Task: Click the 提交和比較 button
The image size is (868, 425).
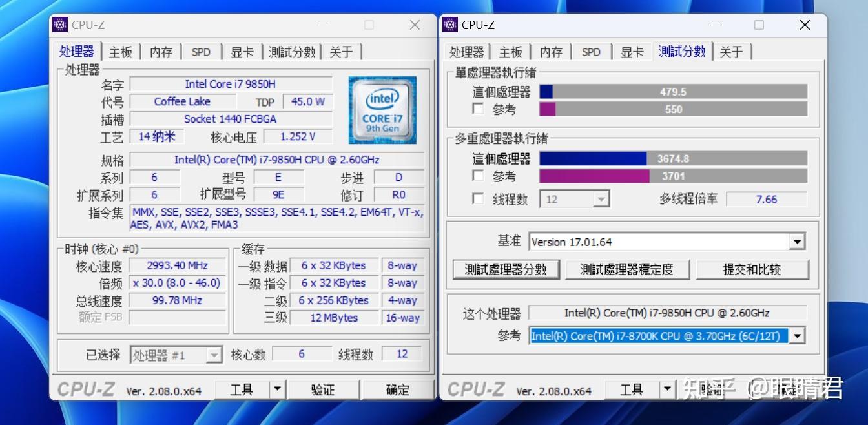Action: point(752,269)
